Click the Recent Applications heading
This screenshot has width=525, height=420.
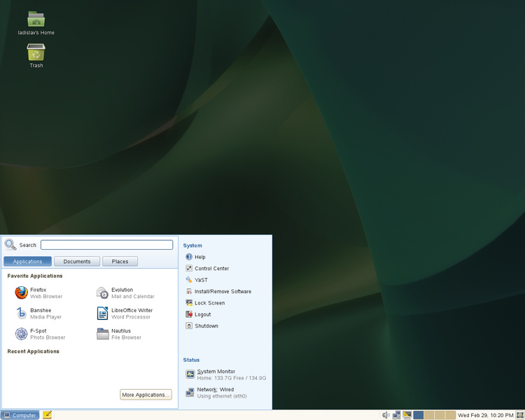33,351
